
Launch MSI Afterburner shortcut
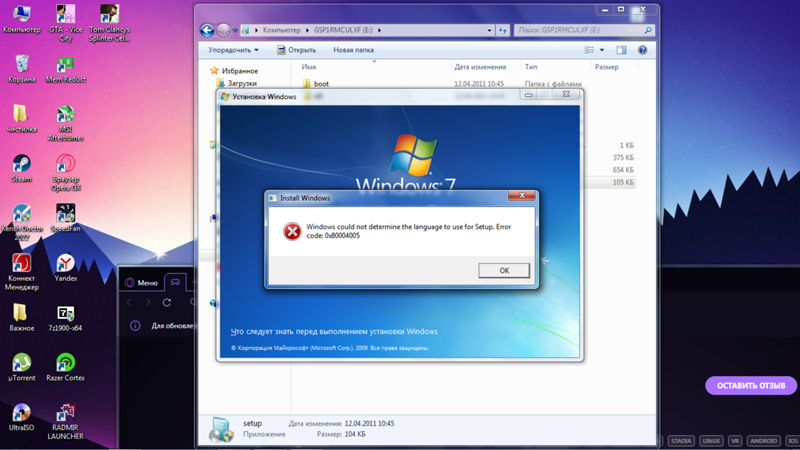[x=65, y=123]
